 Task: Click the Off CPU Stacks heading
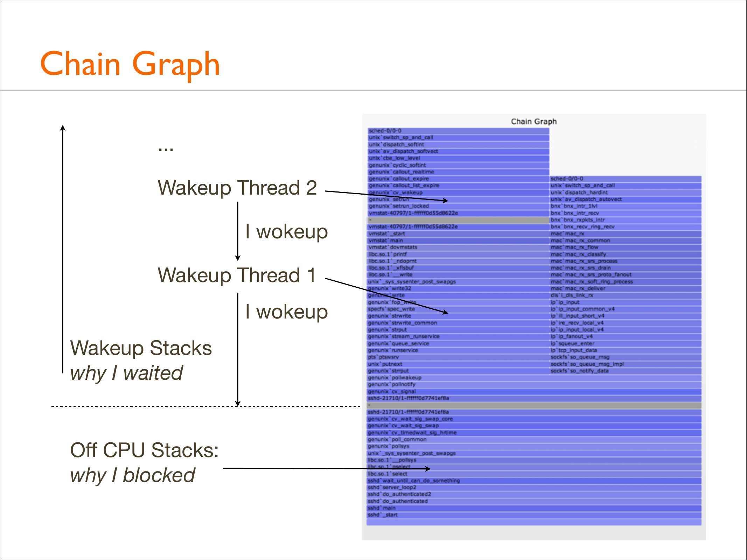pos(144,450)
